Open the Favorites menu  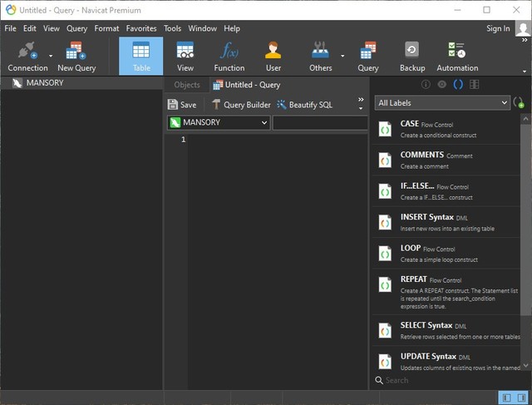pos(140,28)
